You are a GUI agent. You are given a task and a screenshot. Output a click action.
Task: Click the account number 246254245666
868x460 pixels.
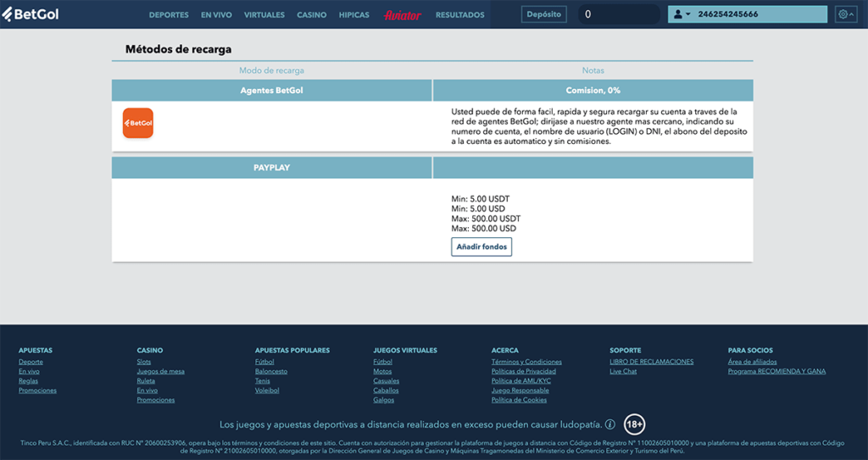click(728, 14)
